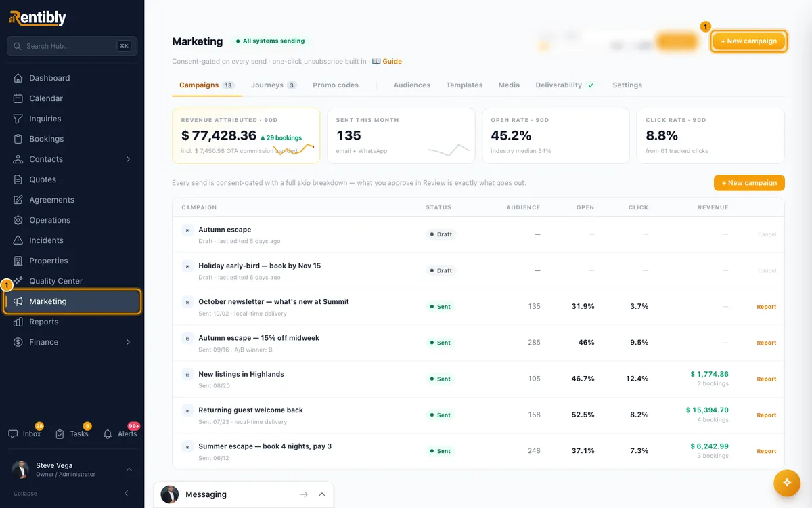Expand the Finance submenu chevron
Viewport: 812px width, 508px height.
pyautogui.click(x=128, y=342)
